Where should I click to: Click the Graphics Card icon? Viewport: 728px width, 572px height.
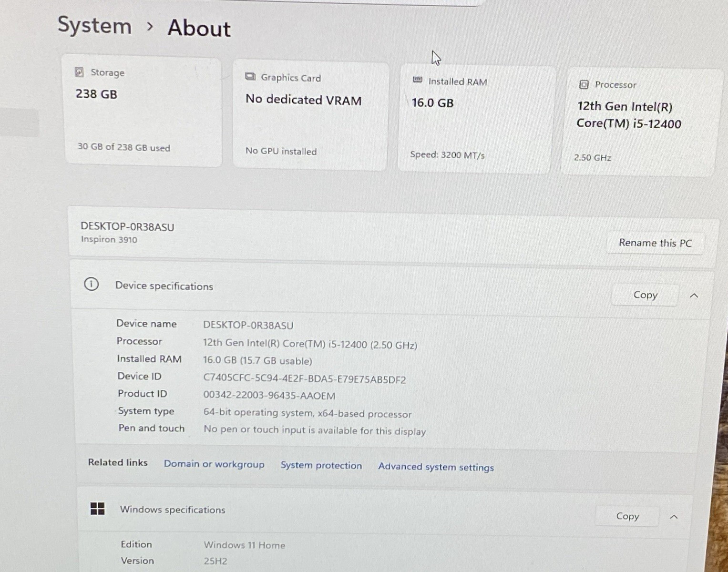point(250,77)
